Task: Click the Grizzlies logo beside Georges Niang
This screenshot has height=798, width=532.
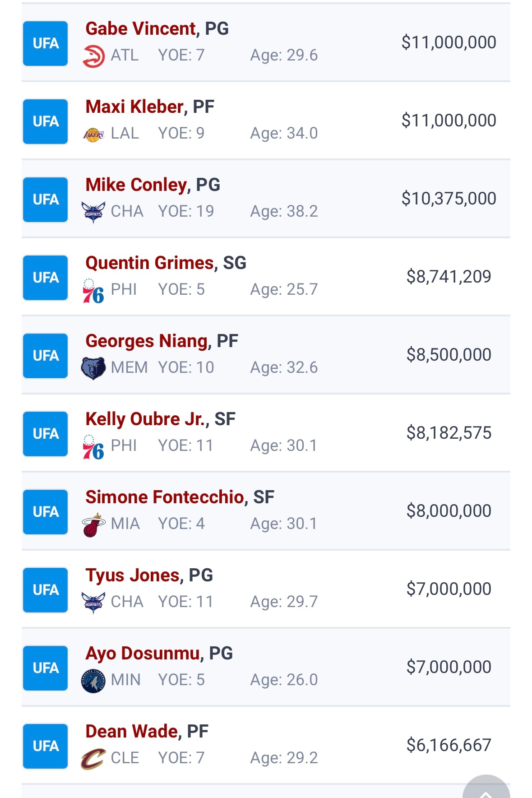Action: coord(93,368)
